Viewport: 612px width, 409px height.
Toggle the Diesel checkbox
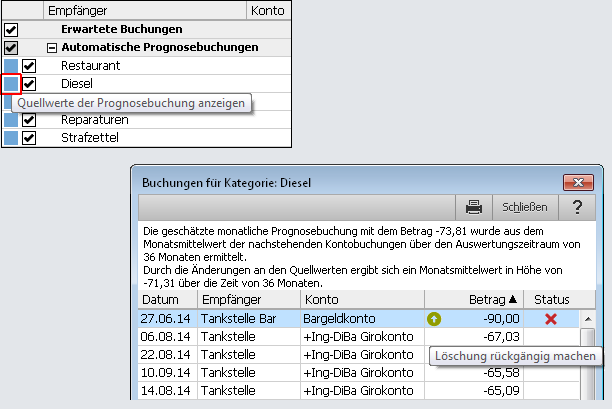click(x=30, y=84)
